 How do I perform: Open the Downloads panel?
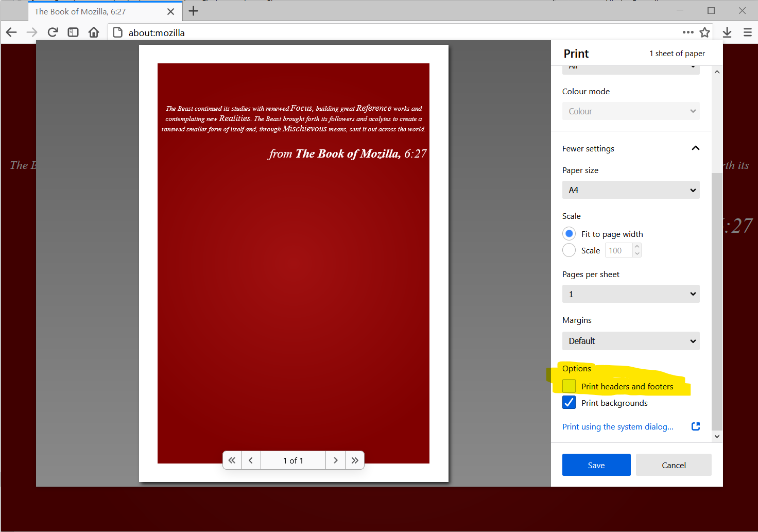[727, 32]
